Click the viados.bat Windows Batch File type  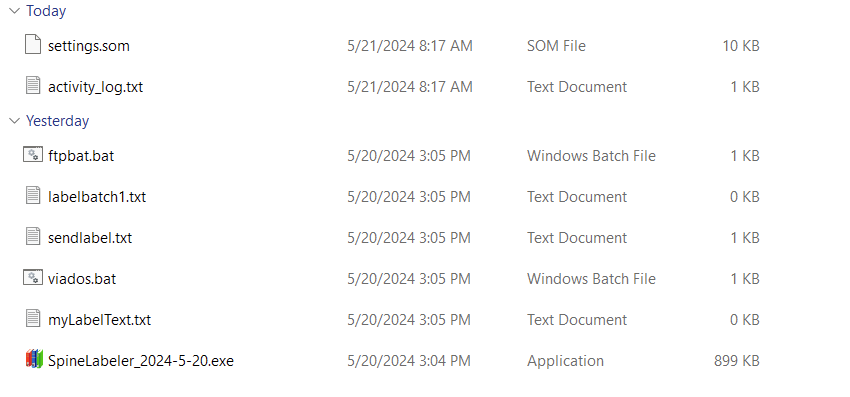click(591, 279)
